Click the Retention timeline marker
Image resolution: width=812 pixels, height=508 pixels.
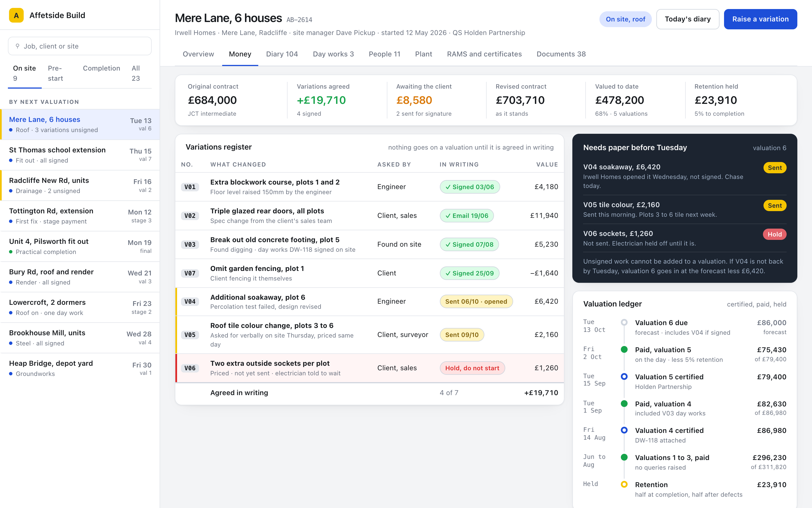624,485
